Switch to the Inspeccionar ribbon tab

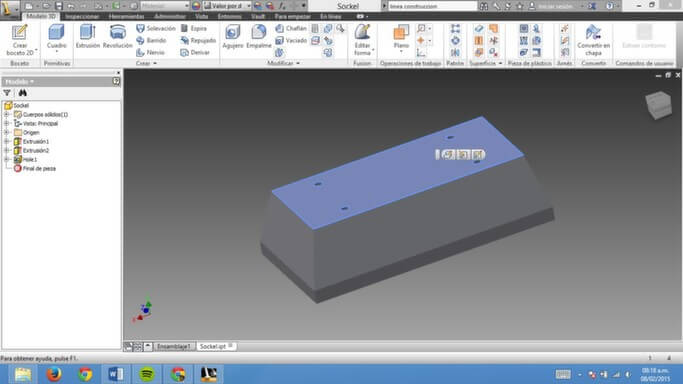82,17
